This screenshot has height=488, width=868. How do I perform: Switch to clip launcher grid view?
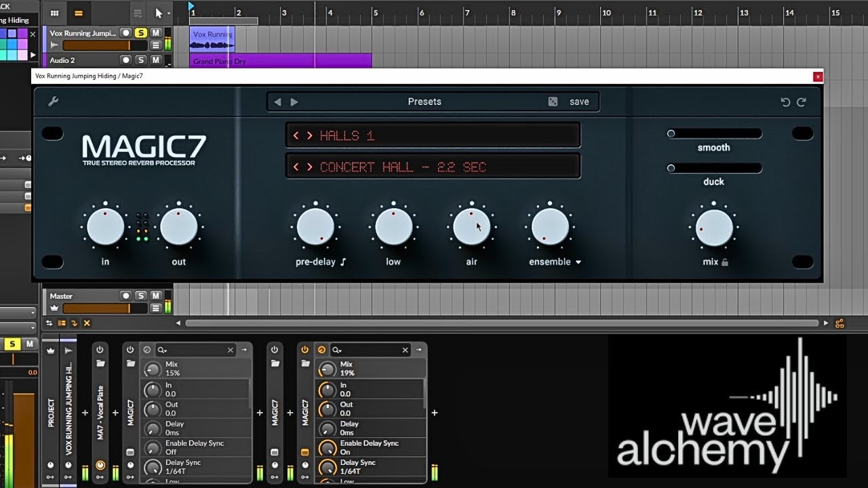[54, 13]
